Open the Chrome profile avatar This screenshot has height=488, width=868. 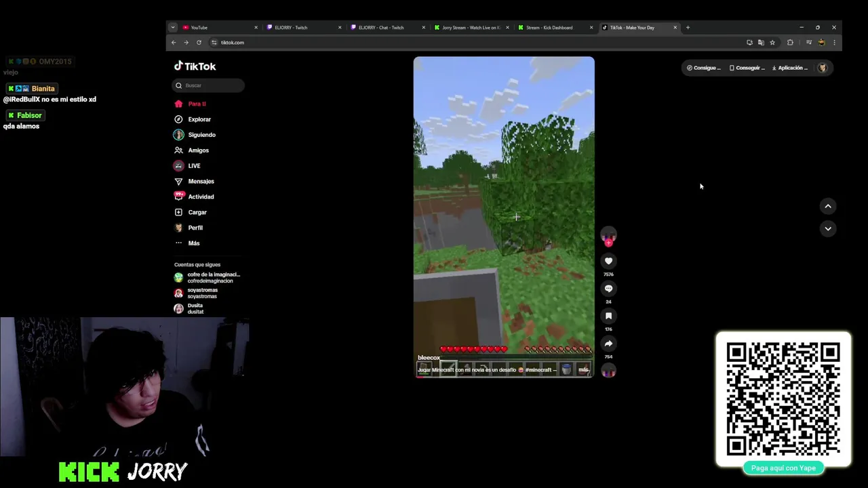coord(822,43)
